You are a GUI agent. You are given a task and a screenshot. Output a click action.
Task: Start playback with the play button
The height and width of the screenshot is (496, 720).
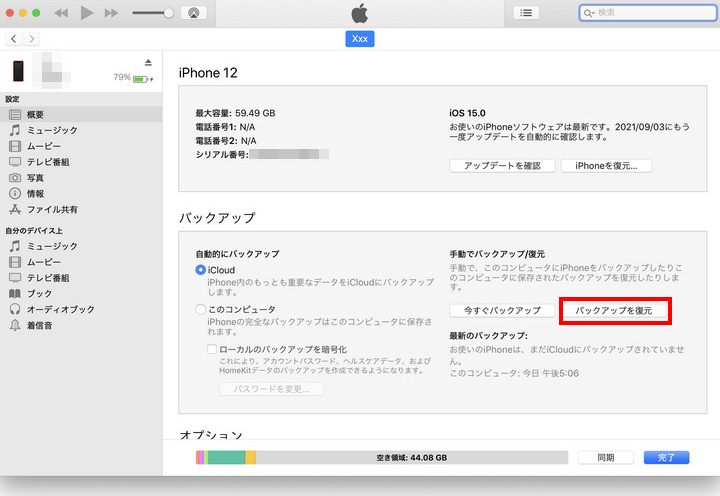coord(86,13)
